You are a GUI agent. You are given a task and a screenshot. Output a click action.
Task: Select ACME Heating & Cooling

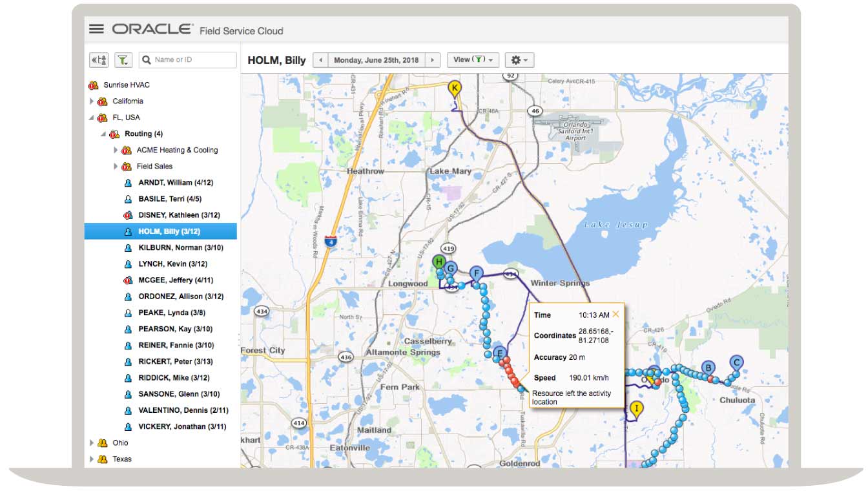pyautogui.click(x=177, y=150)
